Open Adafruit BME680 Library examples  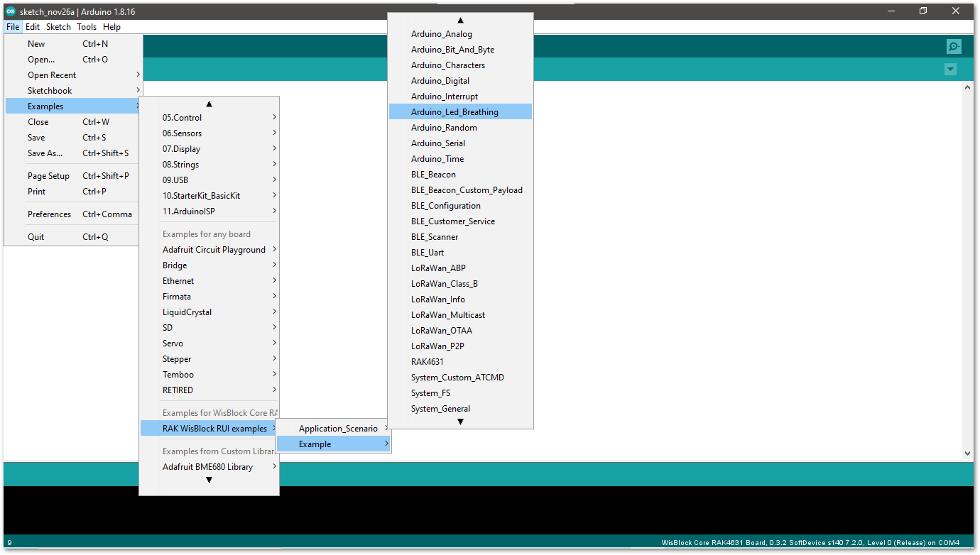(209, 467)
